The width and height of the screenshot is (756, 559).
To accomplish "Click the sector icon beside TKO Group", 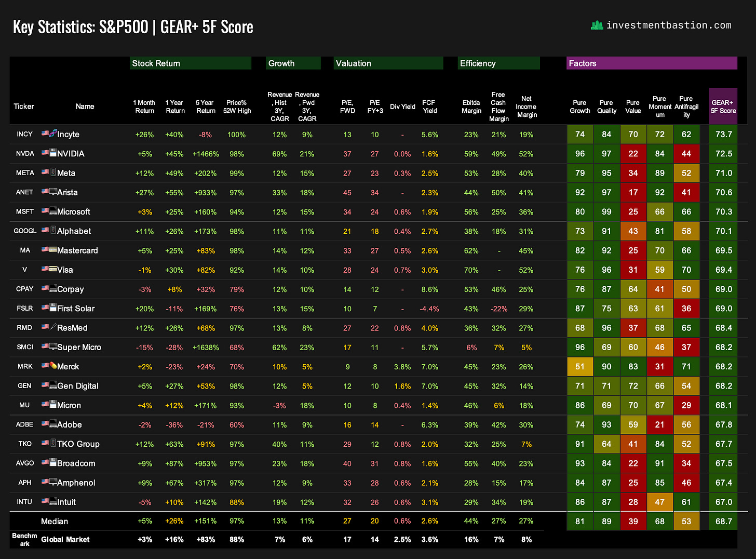I will click(x=53, y=443).
